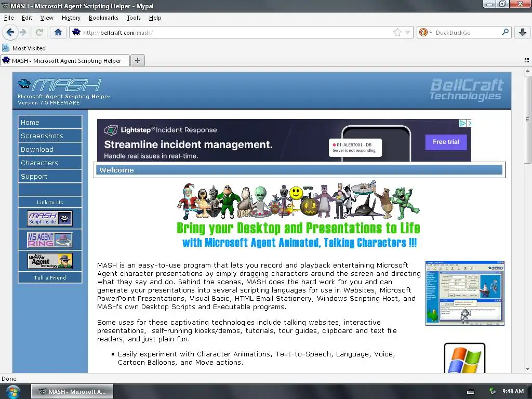Viewport: 532px width, 399px height.
Task: Open the Home link in sidebar
Action: [50, 122]
